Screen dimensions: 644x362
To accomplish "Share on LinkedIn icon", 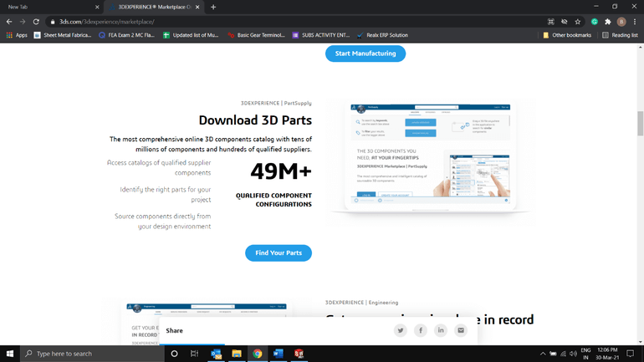I will coord(441,330).
